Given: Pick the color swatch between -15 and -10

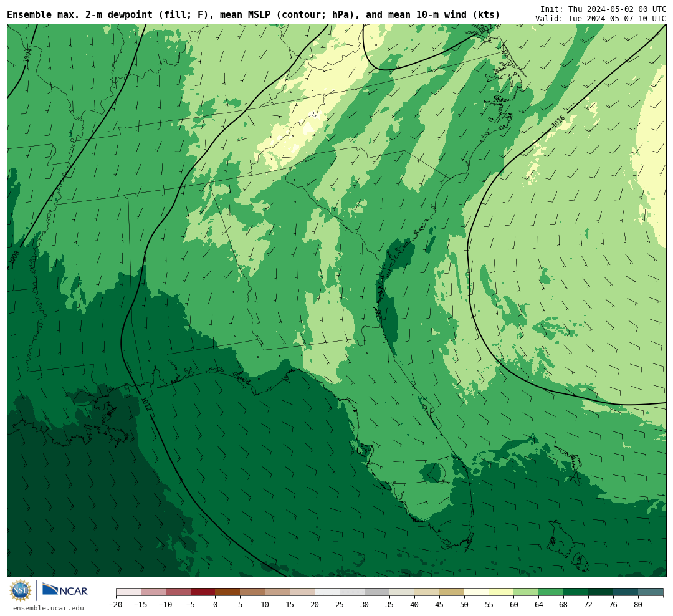Looking at the screenshot, I should tap(153, 592).
